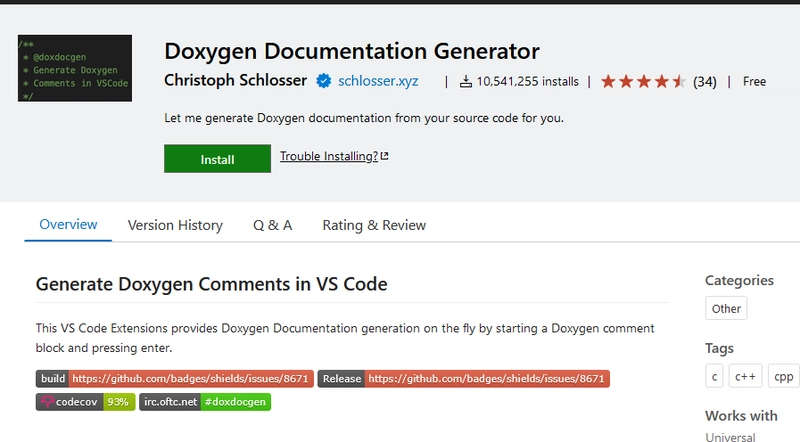Switch to the Q & A tab
Image resolution: width=800 pixels, height=442 pixels.
coord(272,225)
